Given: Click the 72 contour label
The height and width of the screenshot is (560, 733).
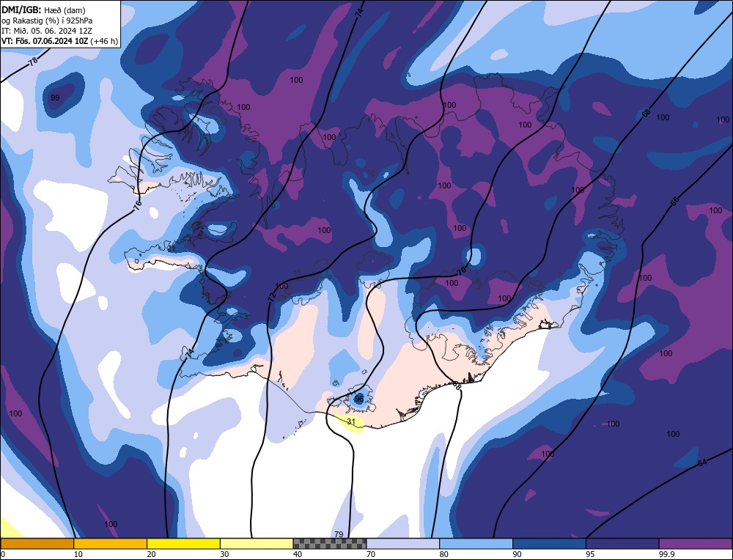Looking at the screenshot, I should pos(271,297).
